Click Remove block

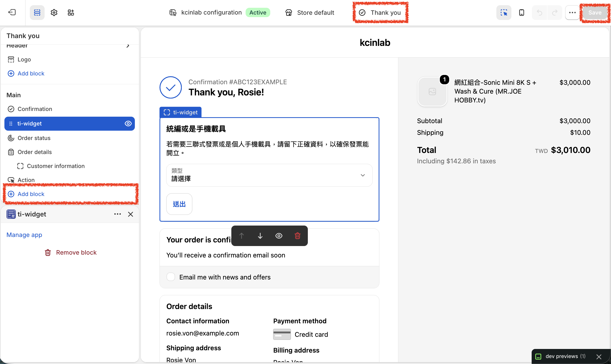point(71,252)
